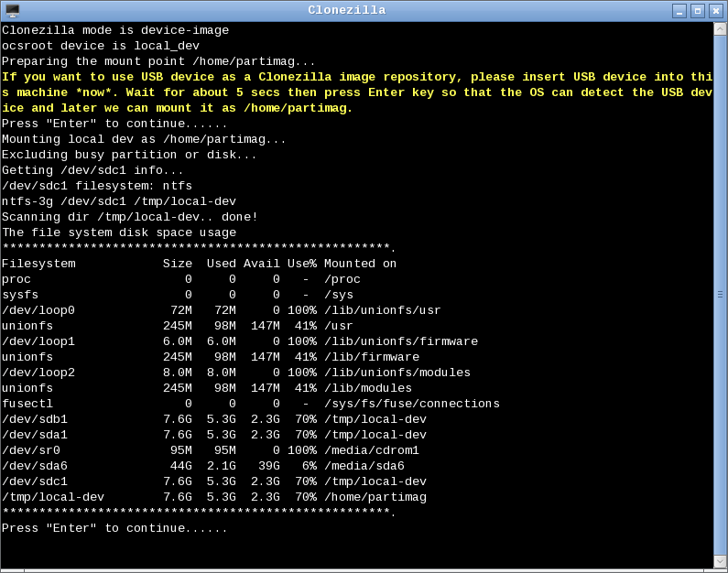The width and height of the screenshot is (728, 573).
Task: Click '/dev/loop0' filesystem entry
Action: 38,310
